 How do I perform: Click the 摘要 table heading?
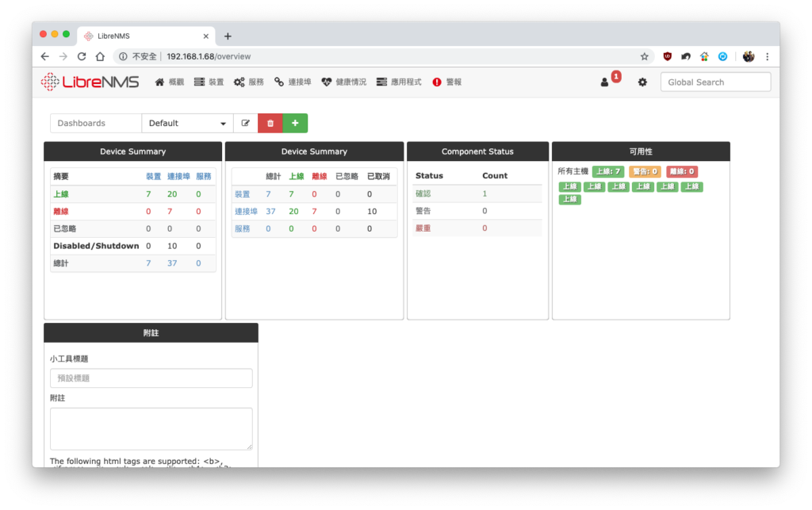click(x=61, y=177)
